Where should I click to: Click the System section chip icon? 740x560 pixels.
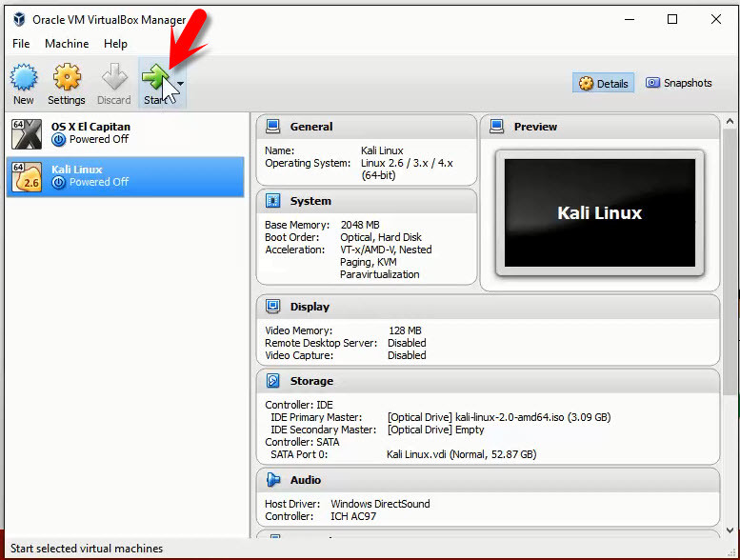(x=272, y=201)
